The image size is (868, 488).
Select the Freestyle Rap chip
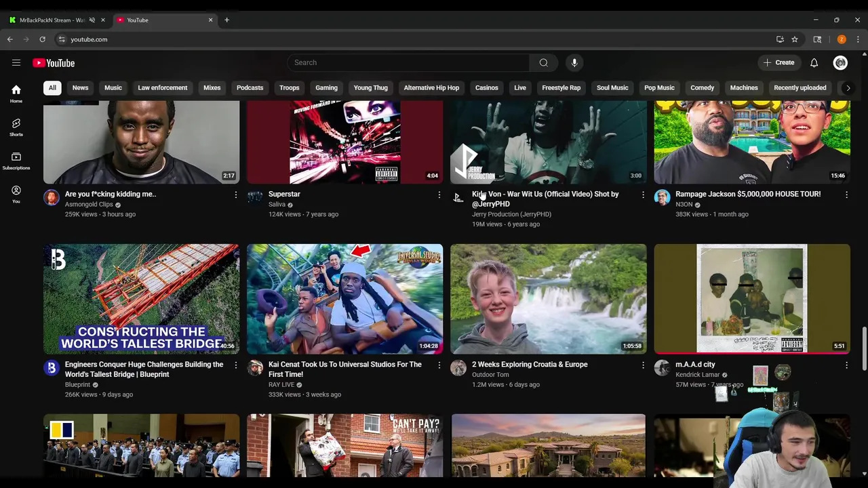coord(561,87)
